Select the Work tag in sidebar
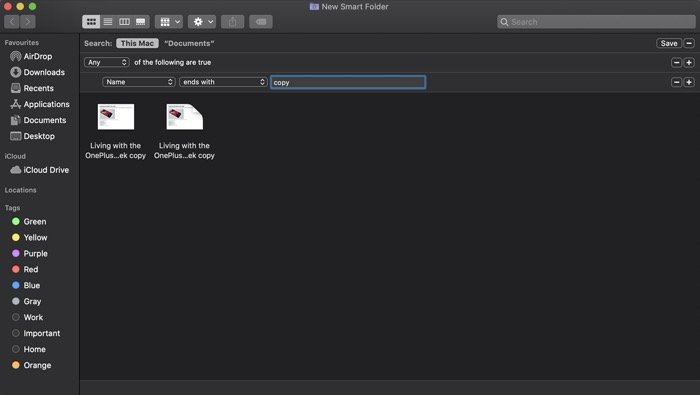 point(27,317)
